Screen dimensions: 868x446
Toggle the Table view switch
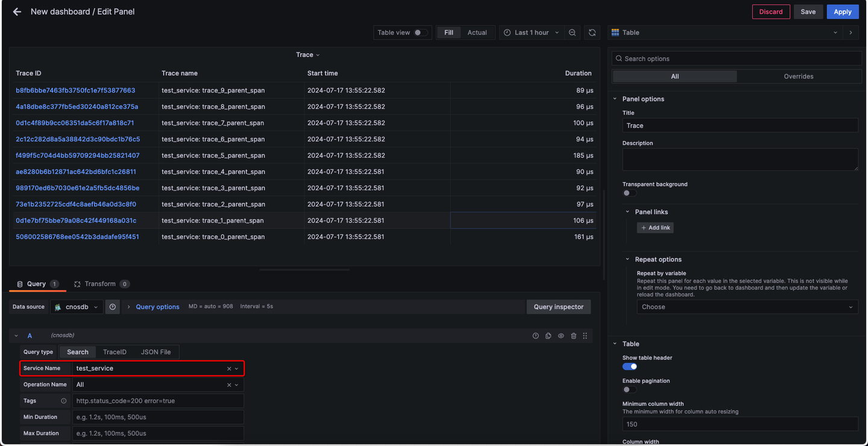pyautogui.click(x=421, y=33)
